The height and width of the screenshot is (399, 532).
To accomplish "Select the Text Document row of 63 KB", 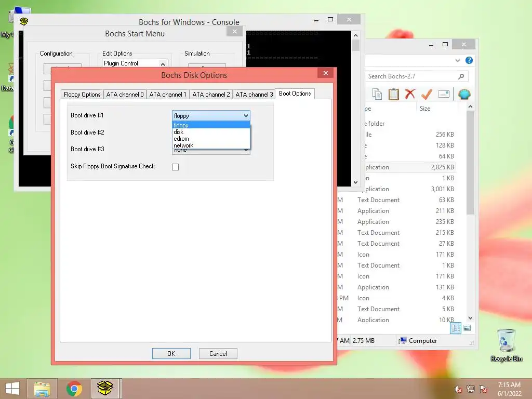I will 396,200.
